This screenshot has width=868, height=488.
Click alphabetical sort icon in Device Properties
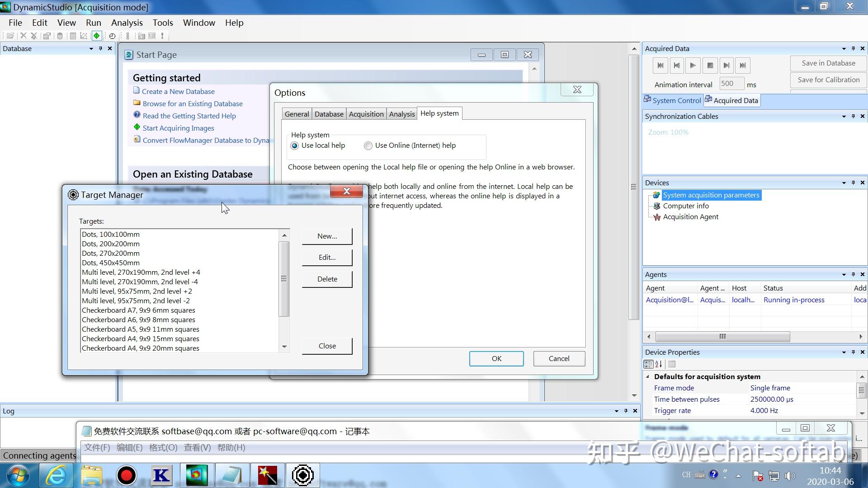659,364
